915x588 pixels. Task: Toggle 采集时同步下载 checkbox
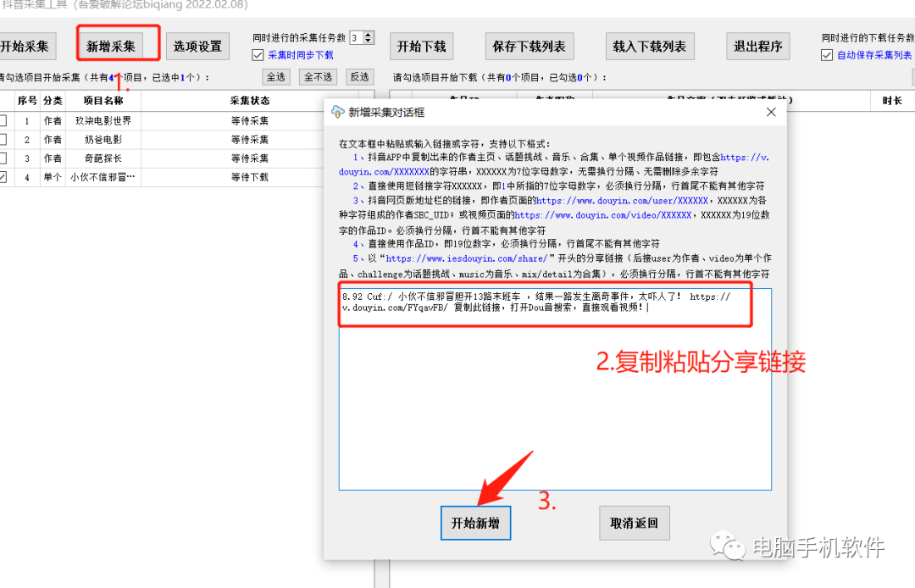pyautogui.click(x=258, y=55)
